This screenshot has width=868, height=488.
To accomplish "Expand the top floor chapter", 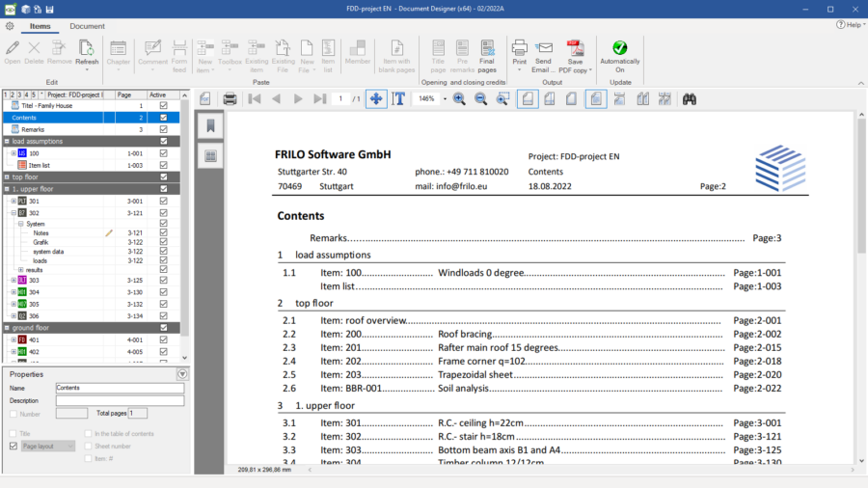I will point(7,177).
